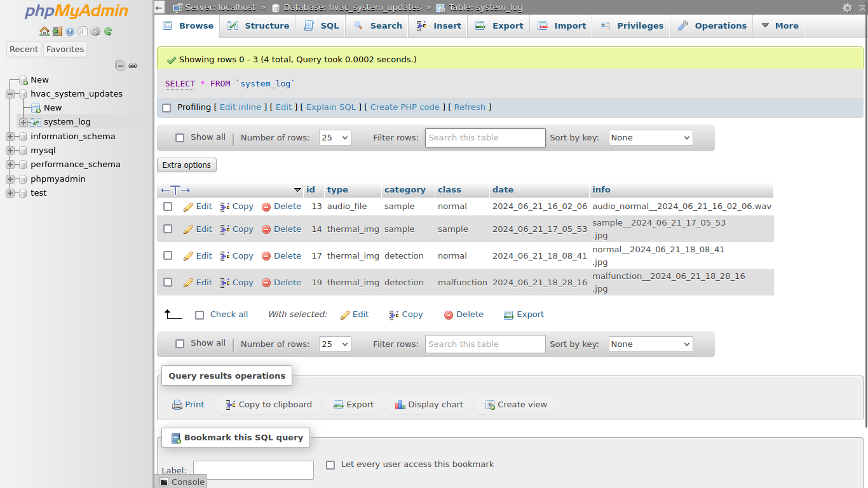Switch to the Search tab
This screenshot has width=868, height=488.
tap(378, 26)
